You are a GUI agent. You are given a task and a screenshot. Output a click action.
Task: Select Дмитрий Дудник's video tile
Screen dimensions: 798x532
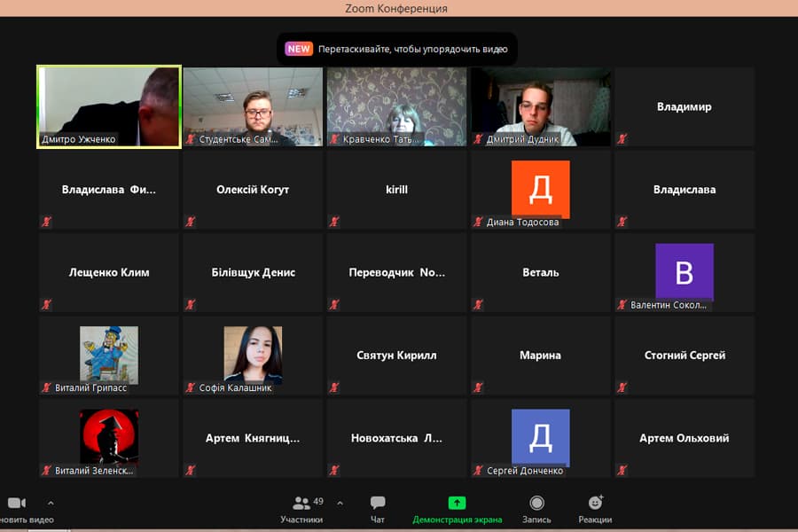pyautogui.click(x=541, y=107)
